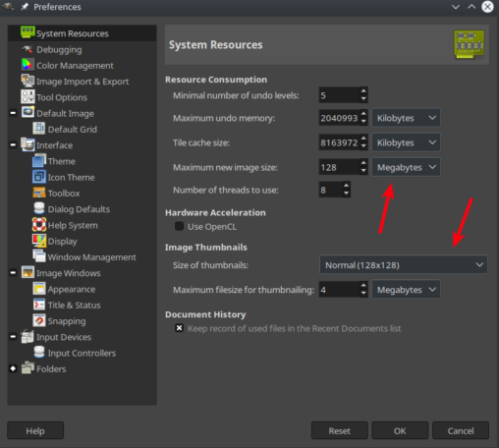Confirm preferences with OK button
The height and width of the screenshot is (448, 499).
(x=400, y=430)
